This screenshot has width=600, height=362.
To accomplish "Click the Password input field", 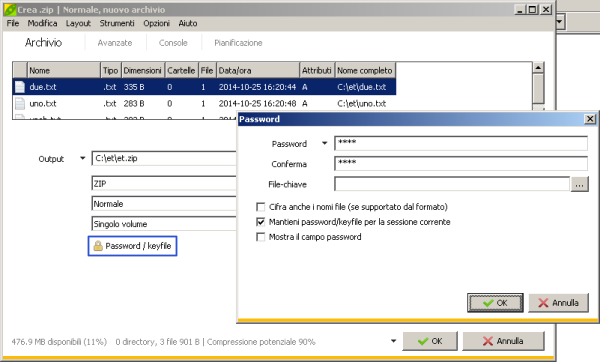I will (461, 143).
